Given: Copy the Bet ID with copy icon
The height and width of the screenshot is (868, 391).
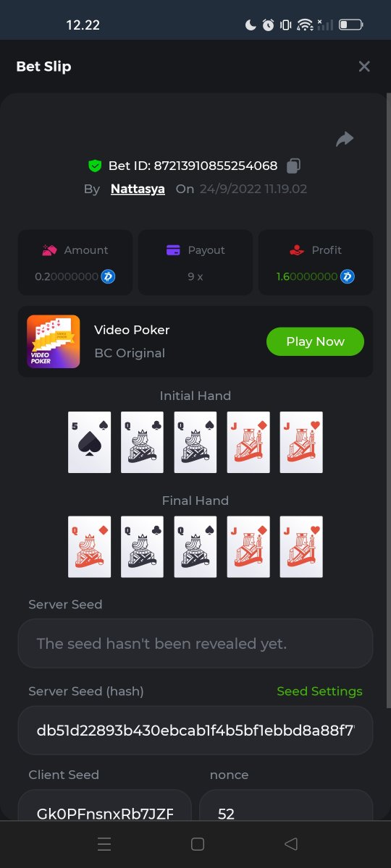Looking at the screenshot, I should (x=293, y=166).
